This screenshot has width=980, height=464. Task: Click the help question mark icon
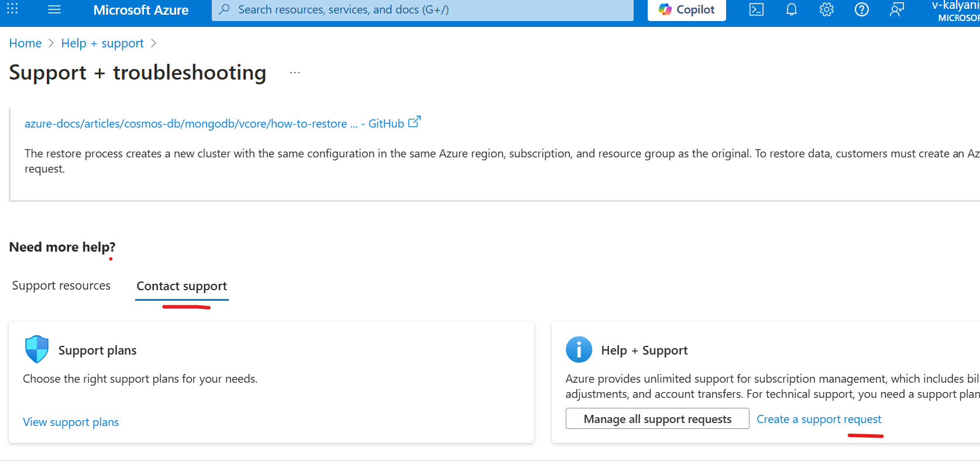click(861, 9)
